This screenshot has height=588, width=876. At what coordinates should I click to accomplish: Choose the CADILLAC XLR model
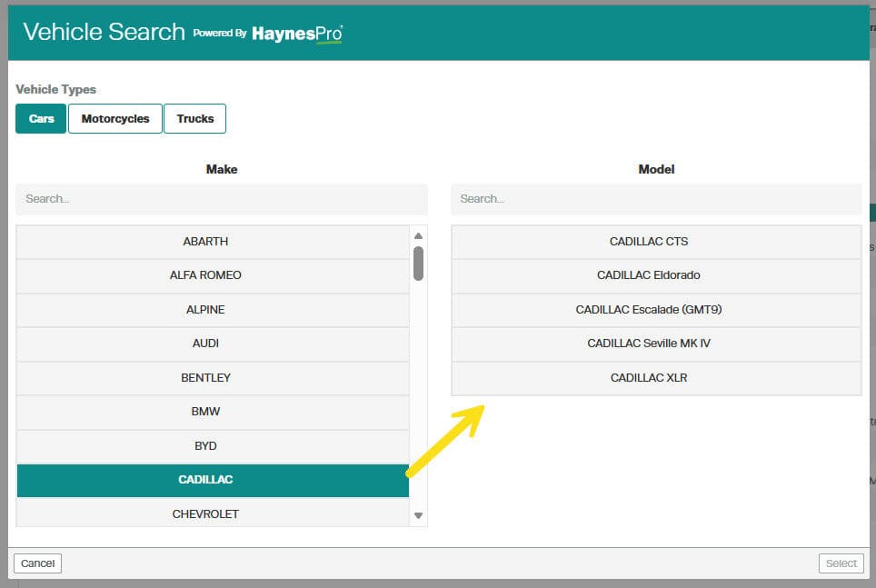pyautogui.click(x=656, y=378)
